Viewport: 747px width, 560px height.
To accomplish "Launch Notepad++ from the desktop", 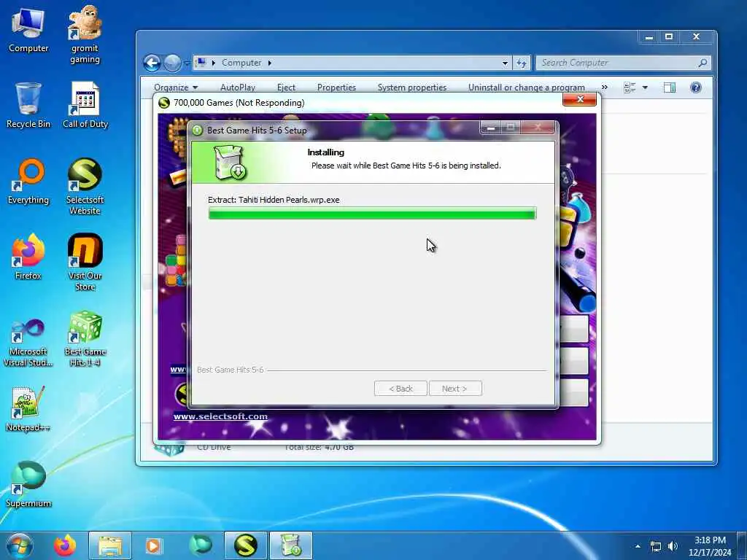I will (x=28, y=408).
